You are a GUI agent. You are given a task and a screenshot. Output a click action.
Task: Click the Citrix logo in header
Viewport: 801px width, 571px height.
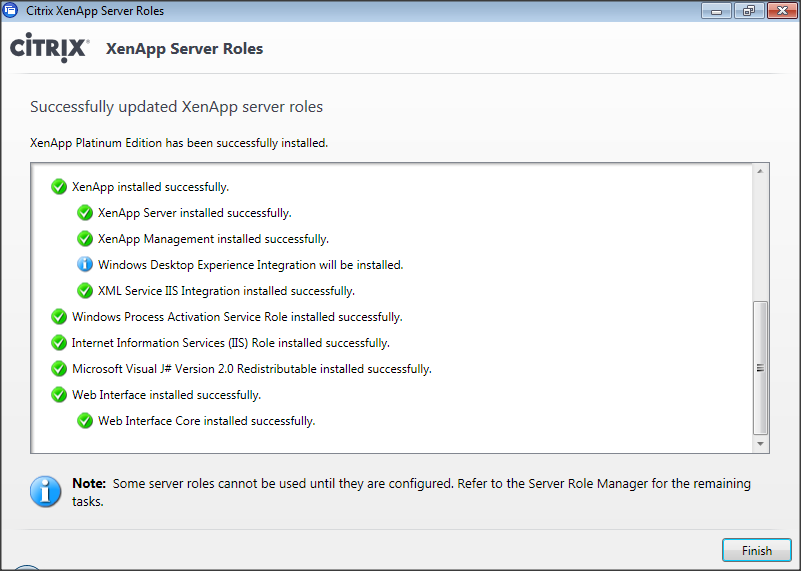(50, 48)
